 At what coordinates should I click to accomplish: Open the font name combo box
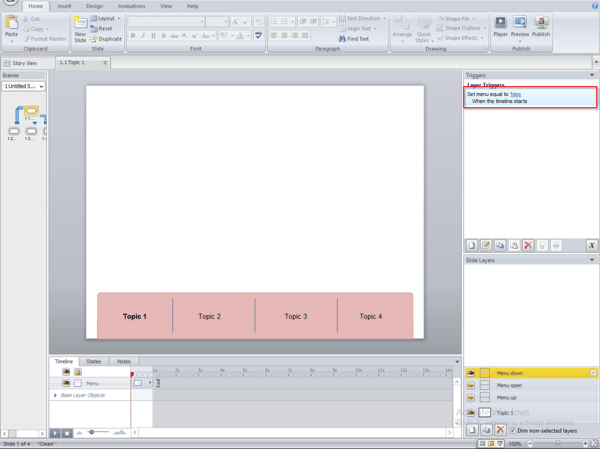pyautogui.click(x=166, y=21)
